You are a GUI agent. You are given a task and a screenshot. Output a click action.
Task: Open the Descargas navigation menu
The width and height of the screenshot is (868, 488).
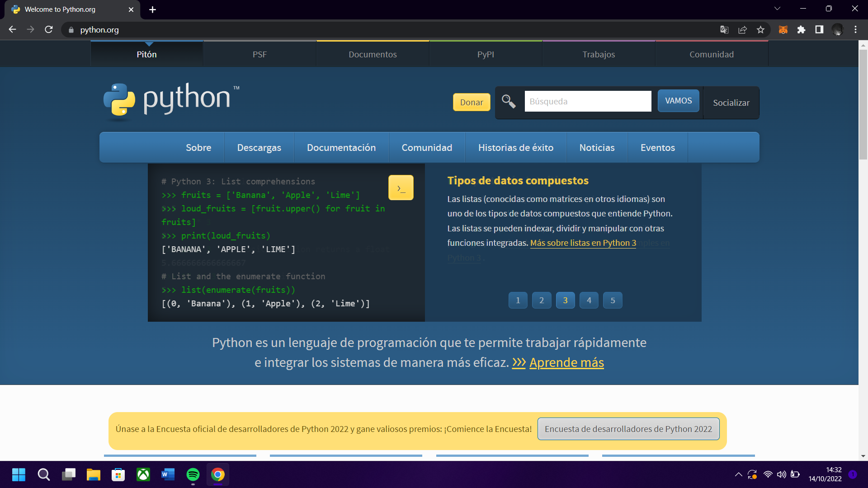coord(259,148)
